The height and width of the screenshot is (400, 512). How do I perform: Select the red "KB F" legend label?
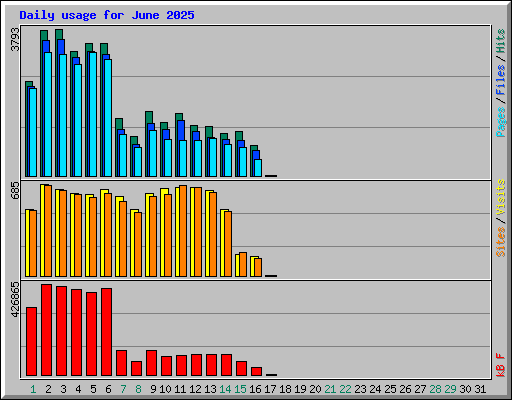501,365
